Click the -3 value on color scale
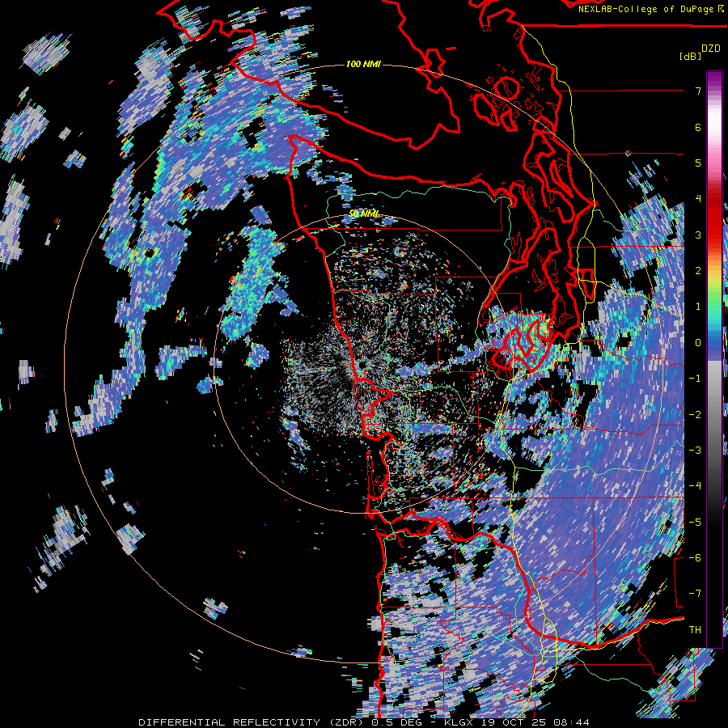The image size is (728, 728). pos(695,451)
